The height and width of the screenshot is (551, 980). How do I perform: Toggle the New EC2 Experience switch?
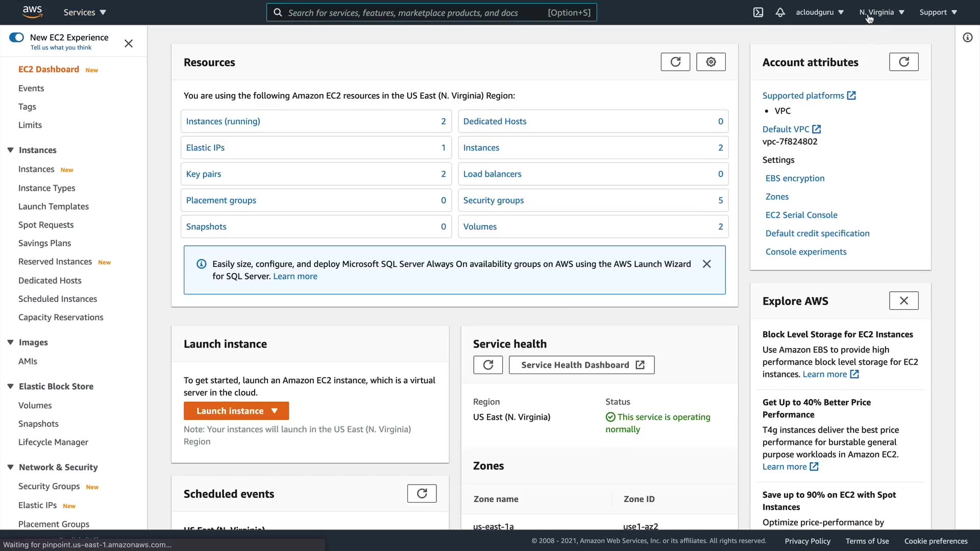pyautogui.click(x=17, y=37)
